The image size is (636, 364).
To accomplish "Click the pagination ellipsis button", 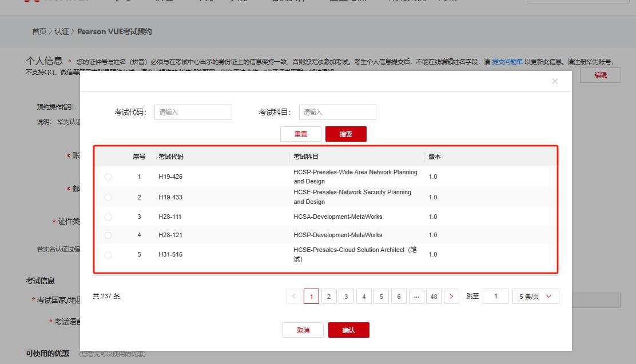I will 416,297.
